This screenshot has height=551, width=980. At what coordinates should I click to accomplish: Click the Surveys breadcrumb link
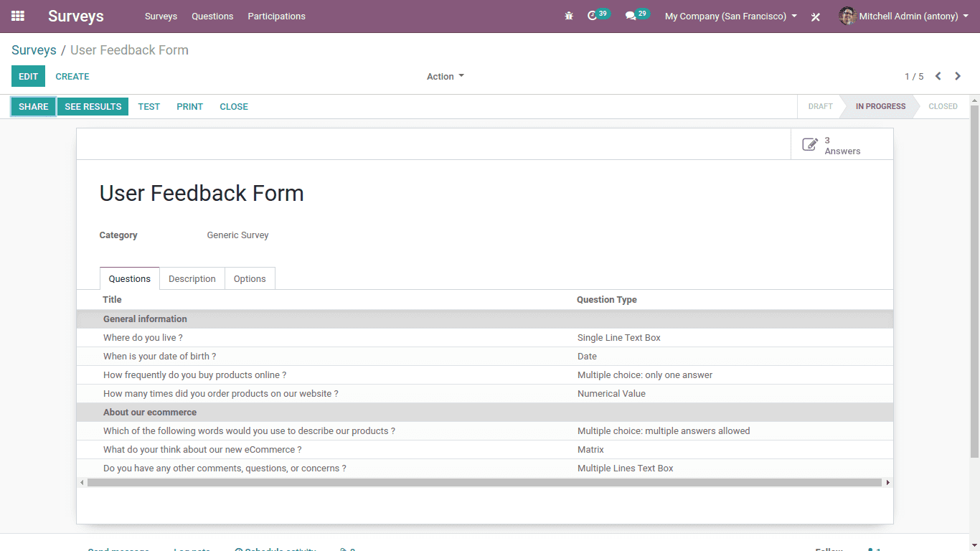(34, 50)
